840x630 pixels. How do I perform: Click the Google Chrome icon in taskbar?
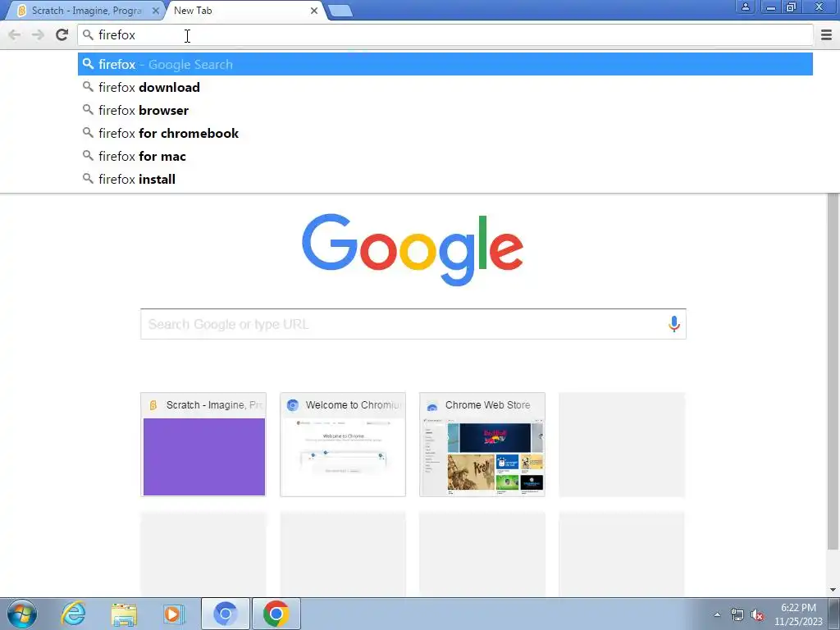tap(276, 614)
